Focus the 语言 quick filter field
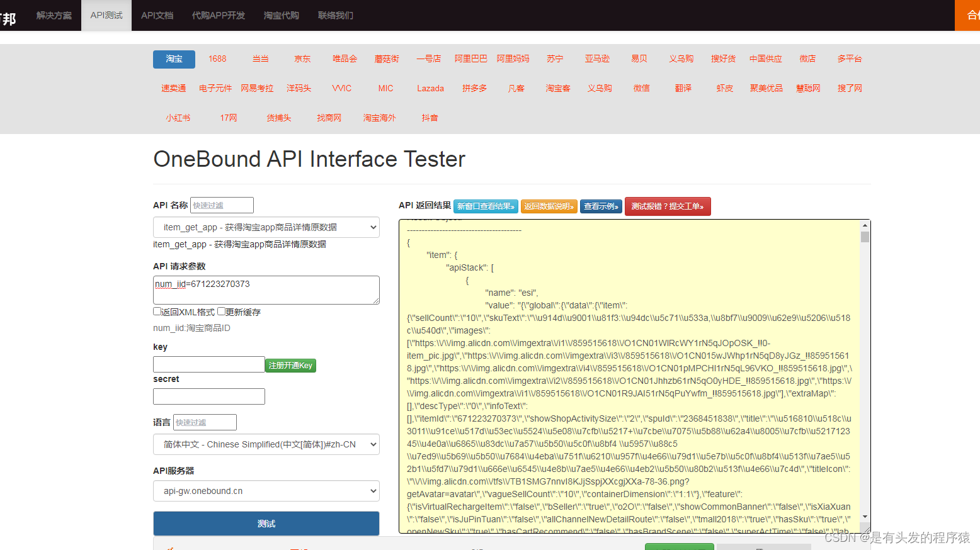This screenshot has height=550, width=980. [205, 422]
